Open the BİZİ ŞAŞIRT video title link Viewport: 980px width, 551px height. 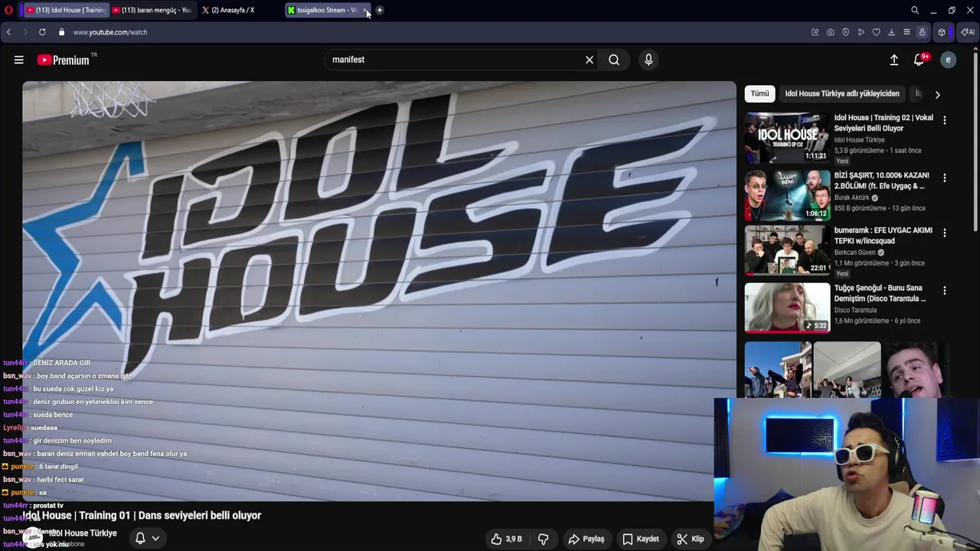pyautogui.click(x=882, y=181)
